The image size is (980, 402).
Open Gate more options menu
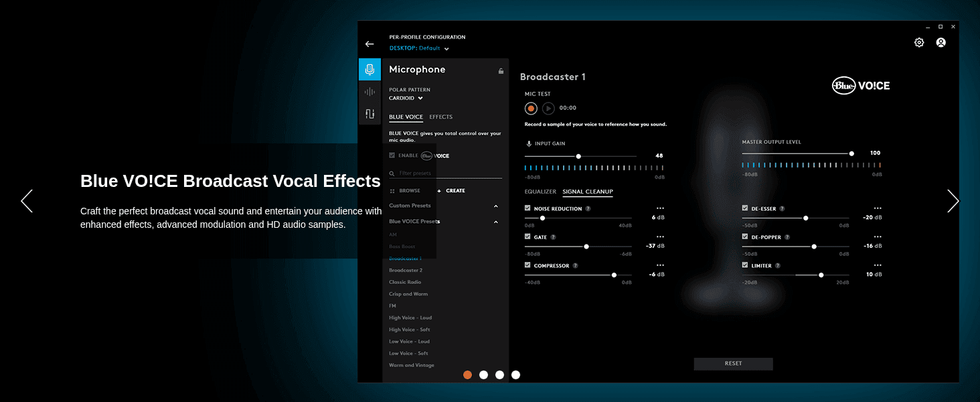(660, 237)
